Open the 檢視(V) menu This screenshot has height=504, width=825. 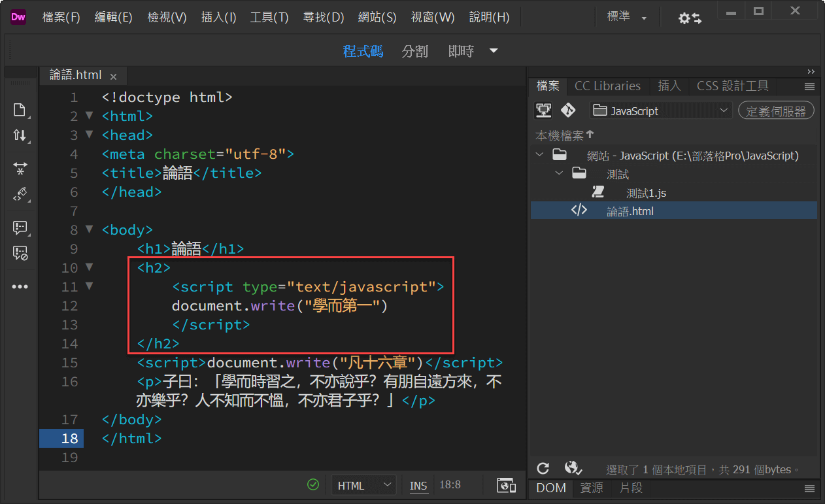click(x=167, y=18)
